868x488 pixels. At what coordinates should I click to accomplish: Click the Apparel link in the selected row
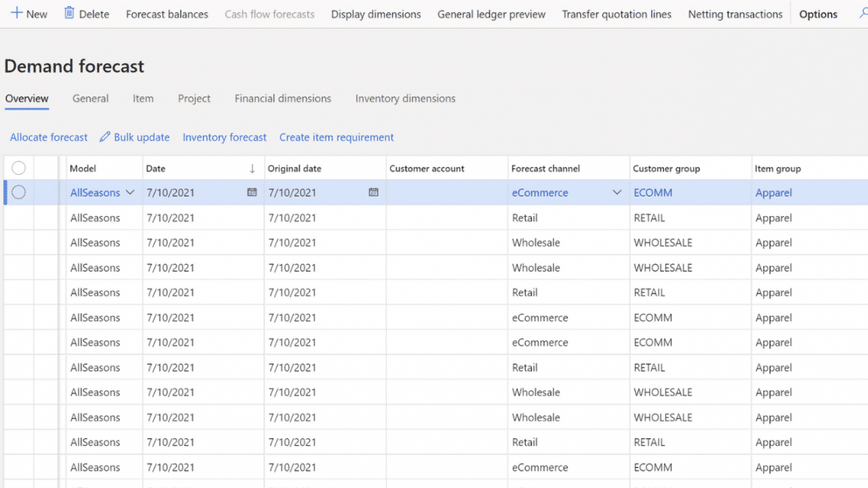[773, 192]
